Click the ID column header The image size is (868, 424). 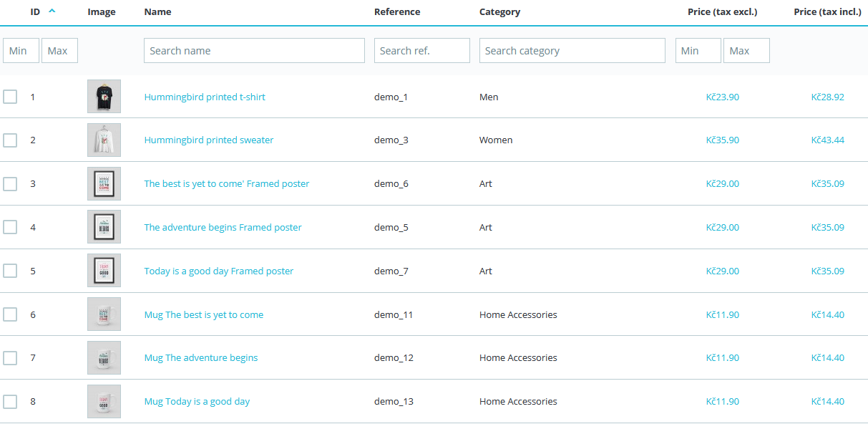35,11
